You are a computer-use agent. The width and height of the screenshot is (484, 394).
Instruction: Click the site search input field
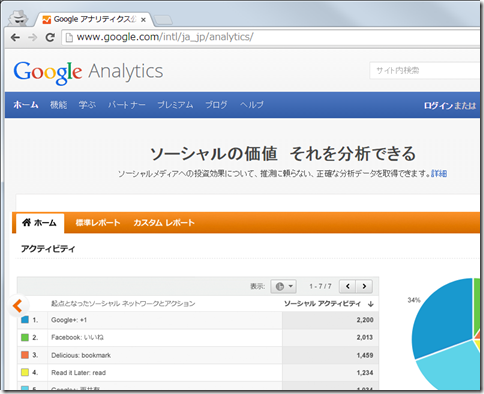click(x=425, y=70)
